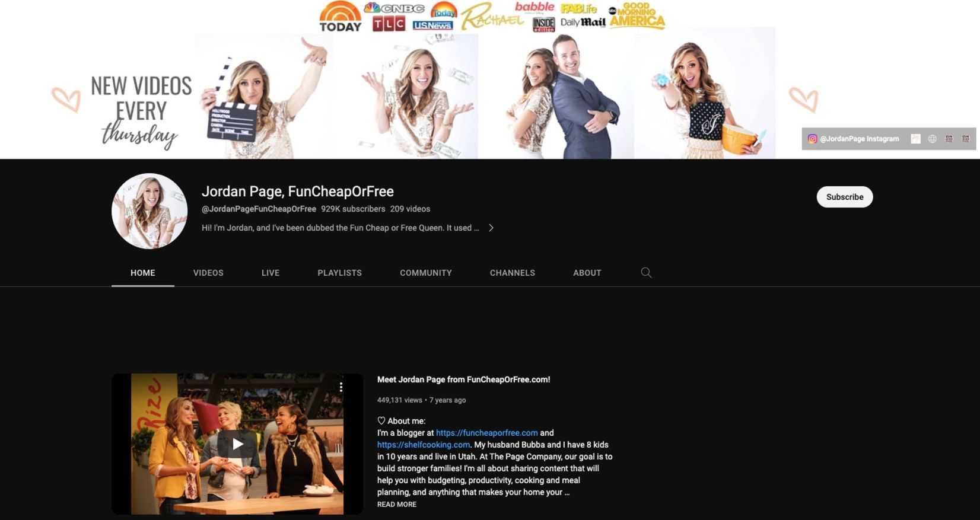Click Jordan Page's round channel avatar
The height and width of the screenshot is (520, 980).
click(x=149, y=211)
